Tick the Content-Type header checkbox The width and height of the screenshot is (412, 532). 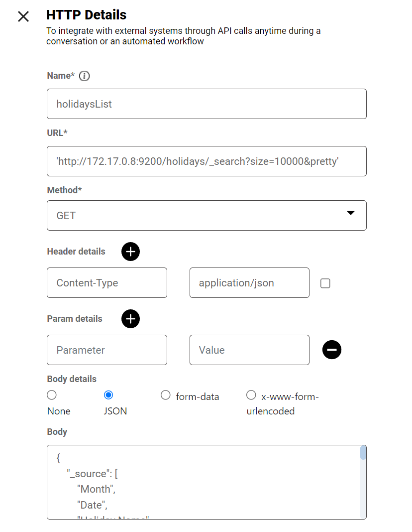click(x=325, y=283)
